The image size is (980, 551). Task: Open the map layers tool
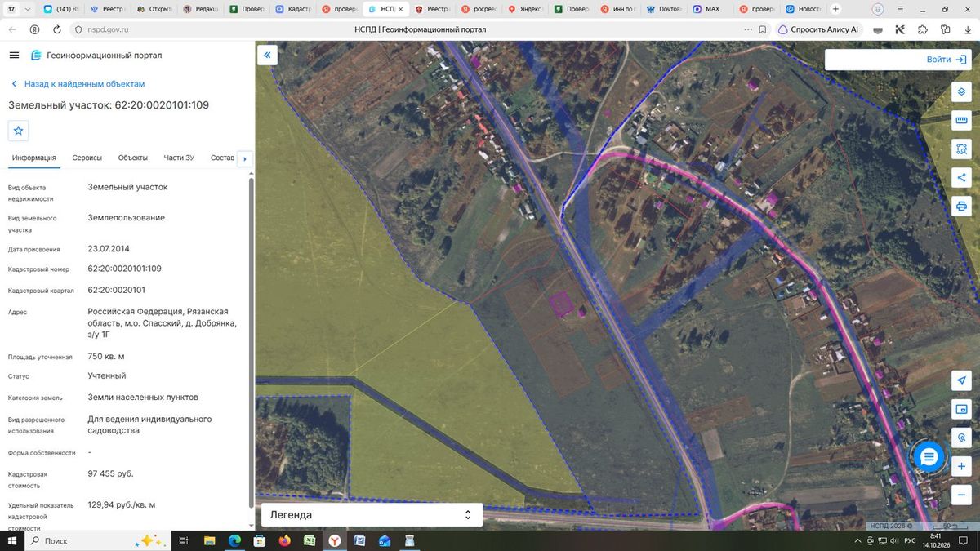[x=961, y=91]
